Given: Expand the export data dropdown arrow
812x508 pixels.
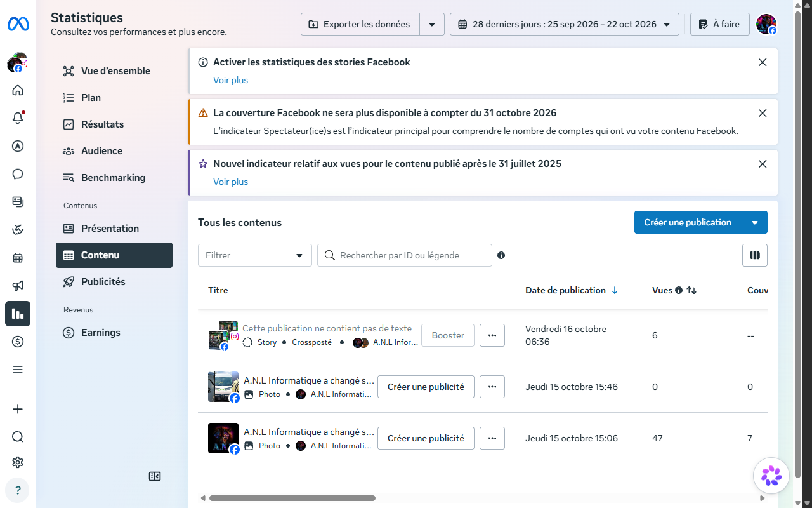Looking at the screenshot, I should 432,24.
